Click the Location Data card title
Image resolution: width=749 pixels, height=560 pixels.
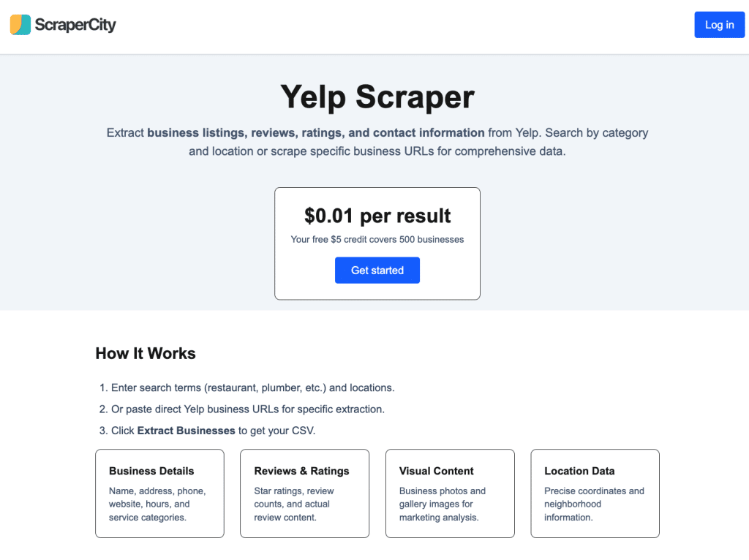(579, 471)
